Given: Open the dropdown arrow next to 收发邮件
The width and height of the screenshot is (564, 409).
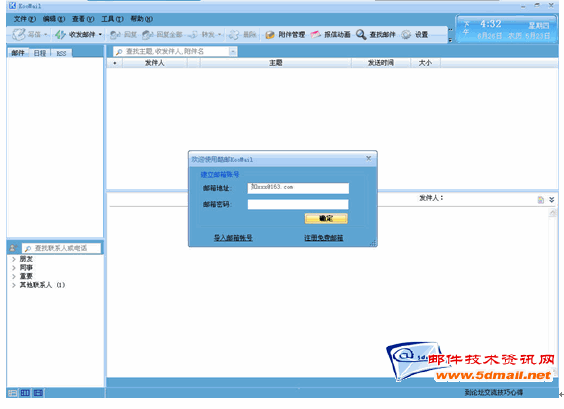Looking at the screenshot, I should (x=100, y=35).
